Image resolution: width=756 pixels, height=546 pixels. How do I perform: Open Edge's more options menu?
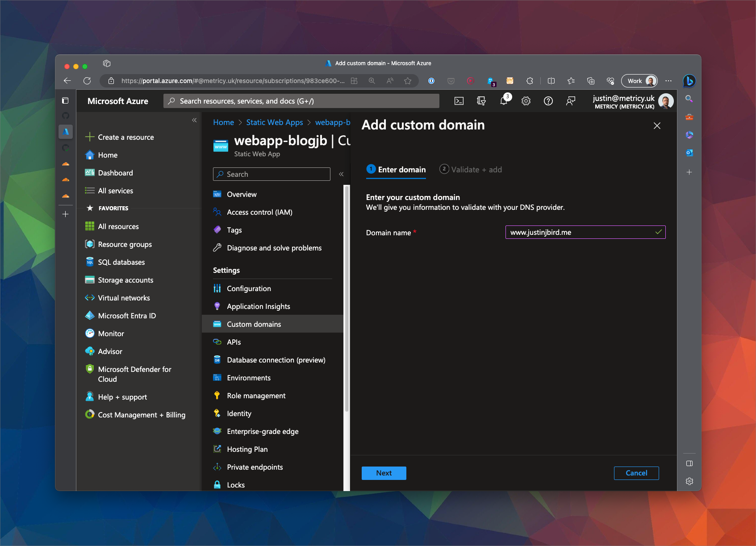(668, 81)
